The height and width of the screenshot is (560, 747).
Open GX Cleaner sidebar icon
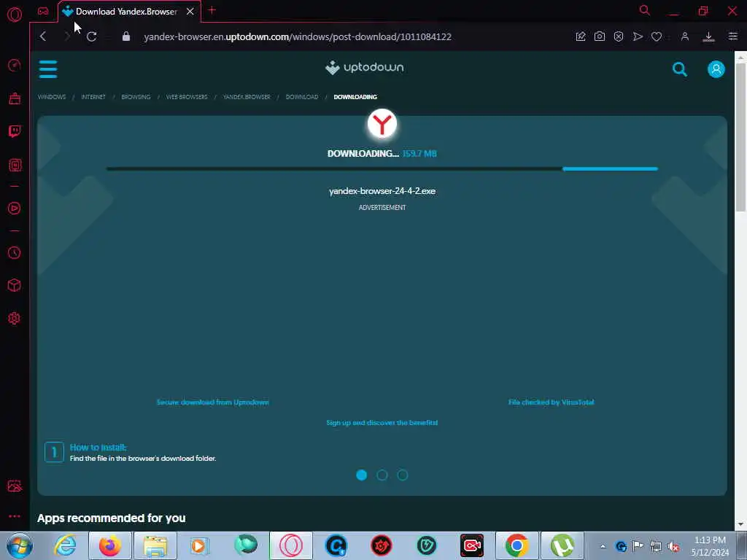pyautogui.click(x=15, y=98)
